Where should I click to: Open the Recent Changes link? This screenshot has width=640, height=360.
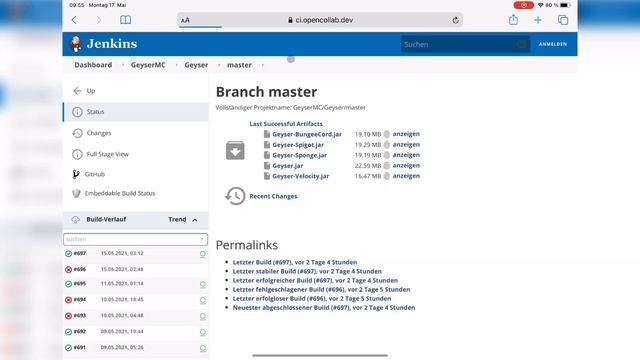click(273, 196)
